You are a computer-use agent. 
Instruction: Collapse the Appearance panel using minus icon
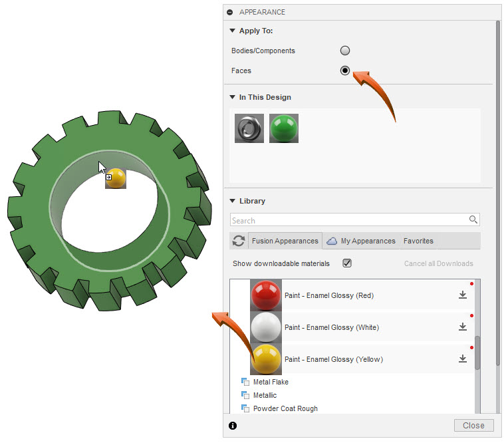pos(230,12)
